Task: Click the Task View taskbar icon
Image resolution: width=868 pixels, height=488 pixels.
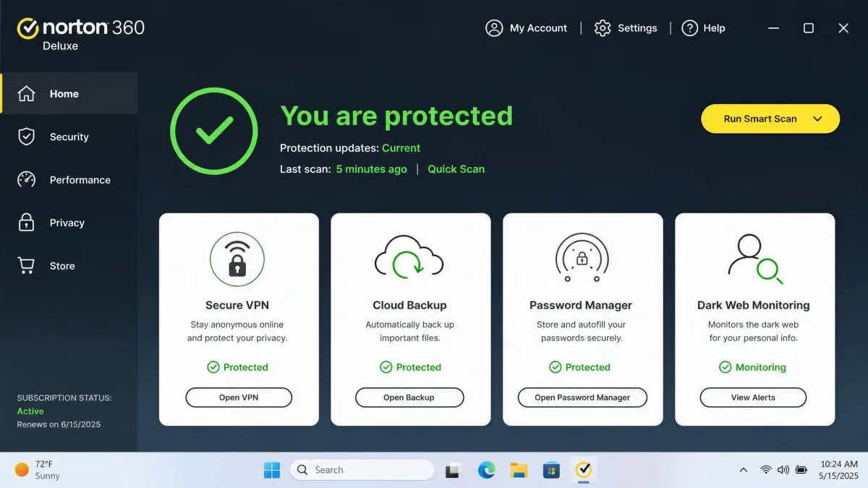Action: coord(454,470)
